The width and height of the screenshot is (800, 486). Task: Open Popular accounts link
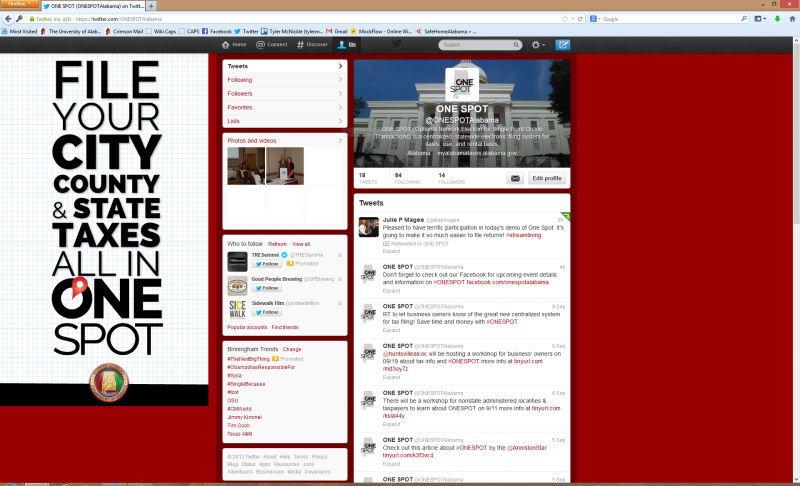(x=247, y=327)
